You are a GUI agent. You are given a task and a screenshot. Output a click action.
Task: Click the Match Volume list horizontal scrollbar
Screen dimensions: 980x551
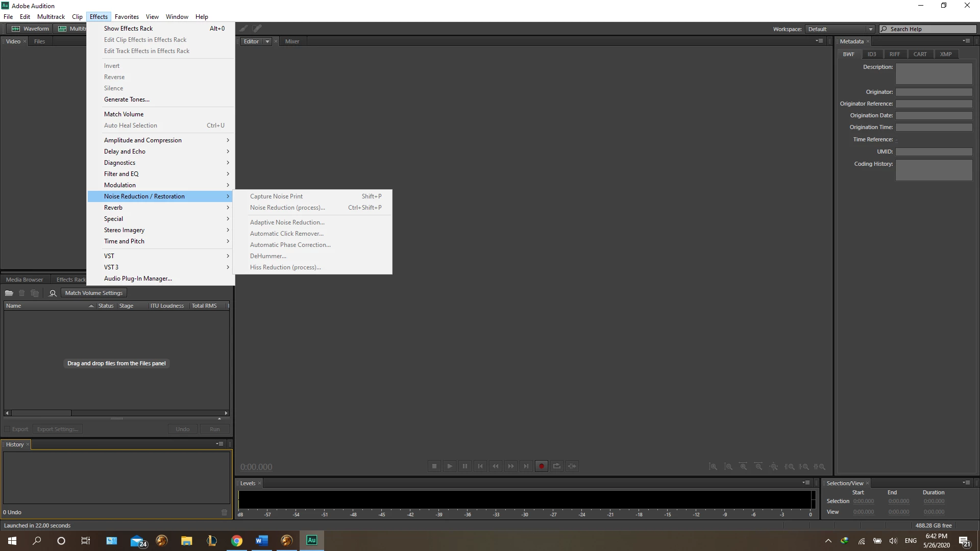[41, 413]
